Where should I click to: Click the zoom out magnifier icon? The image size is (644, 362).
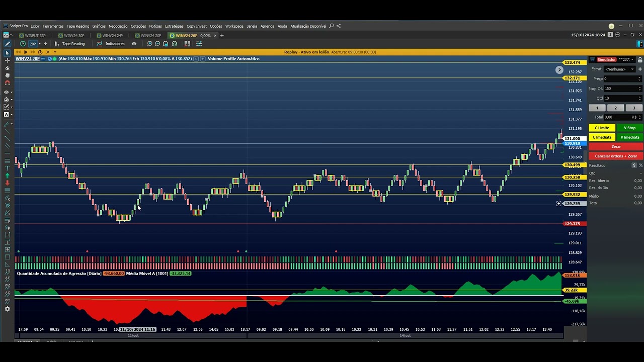157,44
